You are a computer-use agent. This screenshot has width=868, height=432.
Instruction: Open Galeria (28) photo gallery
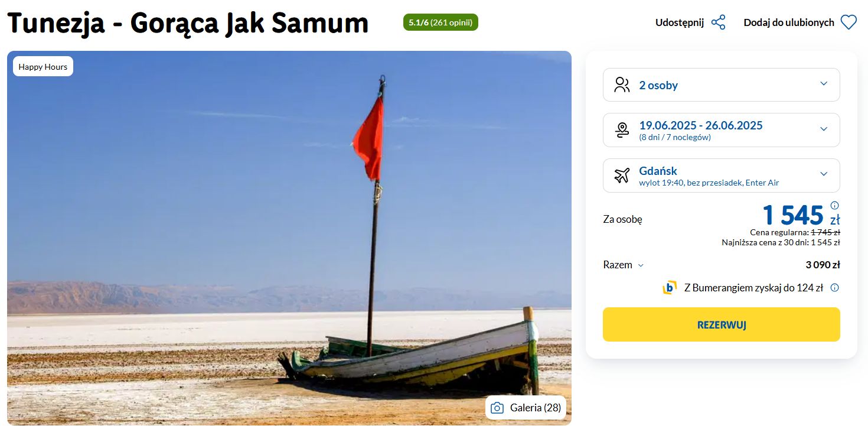526,408
